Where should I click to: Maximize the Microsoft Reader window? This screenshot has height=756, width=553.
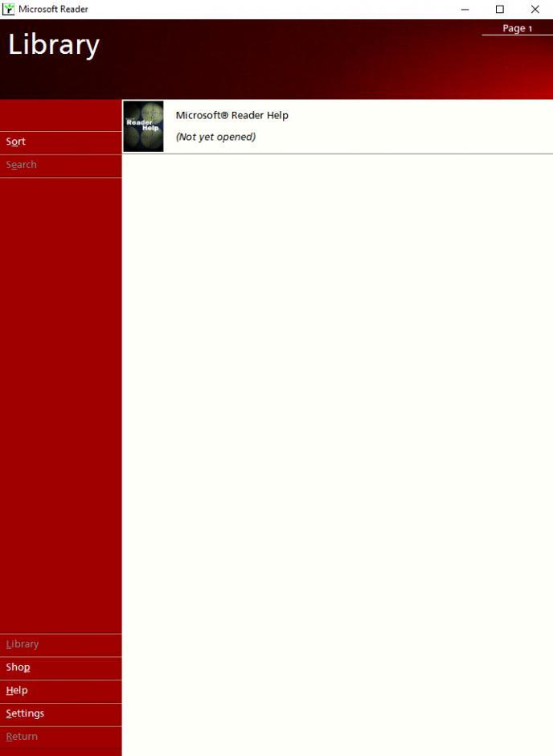(x=500, y=9)
